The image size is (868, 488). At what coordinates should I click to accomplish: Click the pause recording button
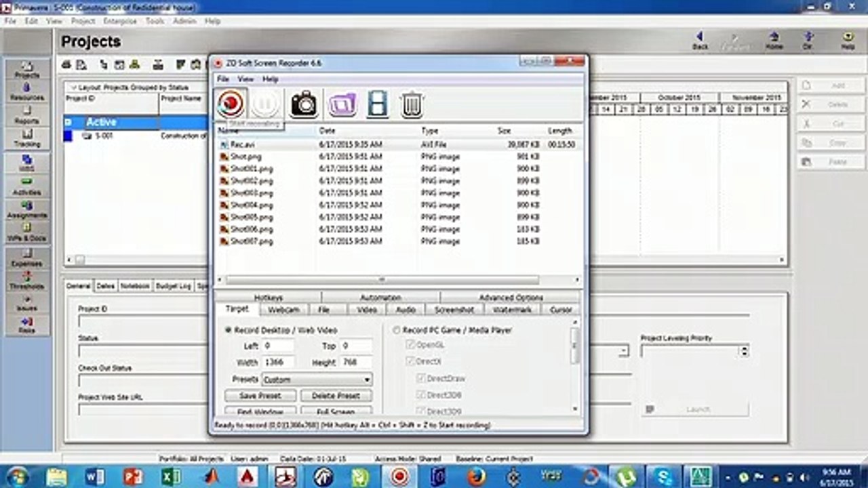[265, 104]
